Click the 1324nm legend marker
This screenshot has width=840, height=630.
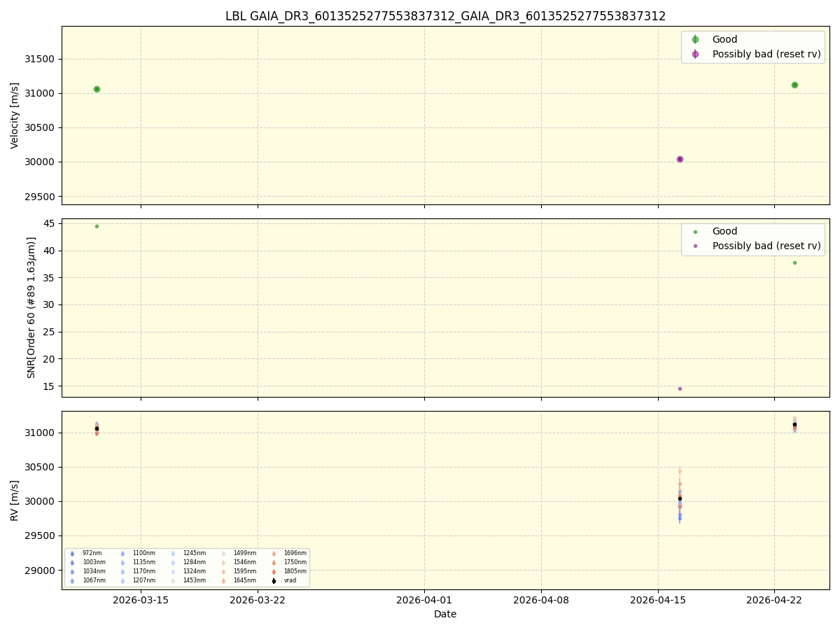173,572
